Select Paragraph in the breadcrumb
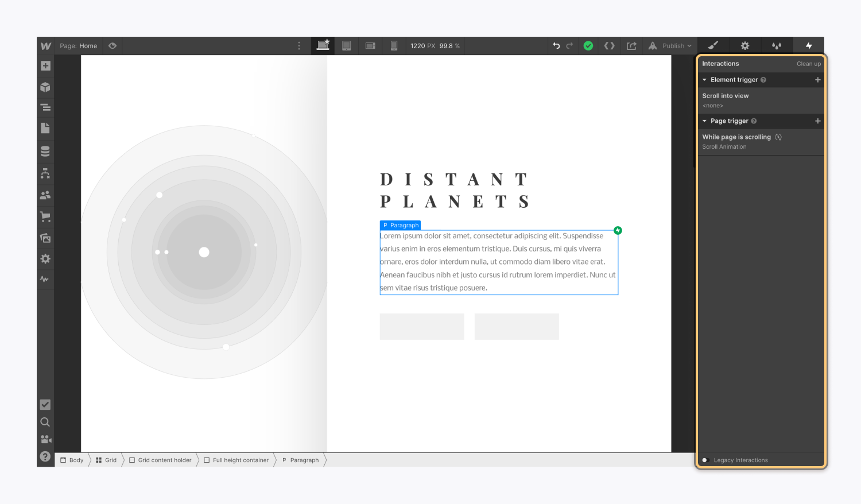The image size is (861, 504). [x=300, y=460]
